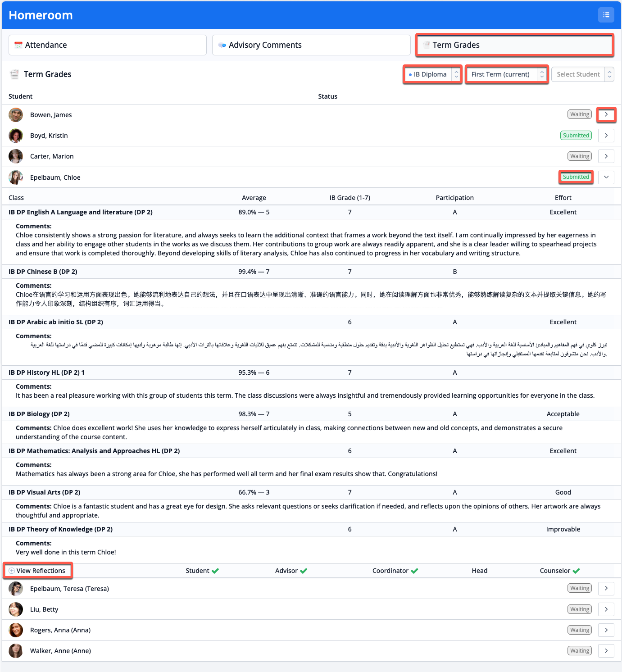Open the Attendance calendar icon

tap(18, 45)
